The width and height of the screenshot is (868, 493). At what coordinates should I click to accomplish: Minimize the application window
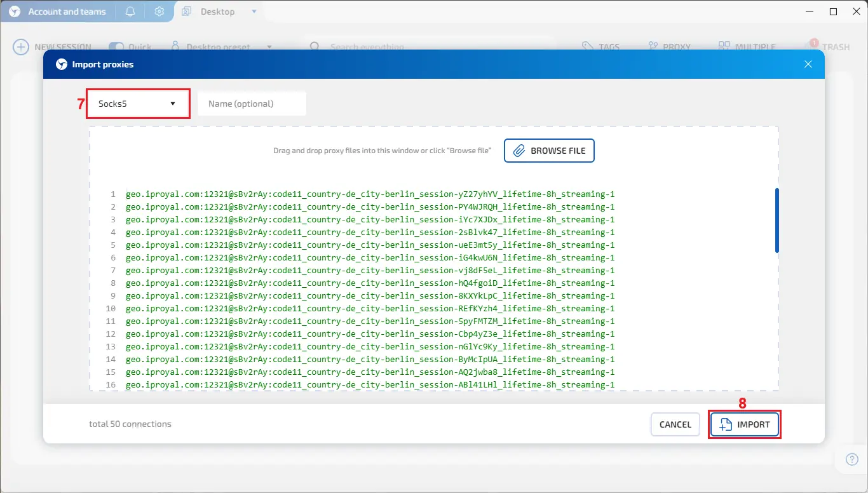[x=810, y=11]
